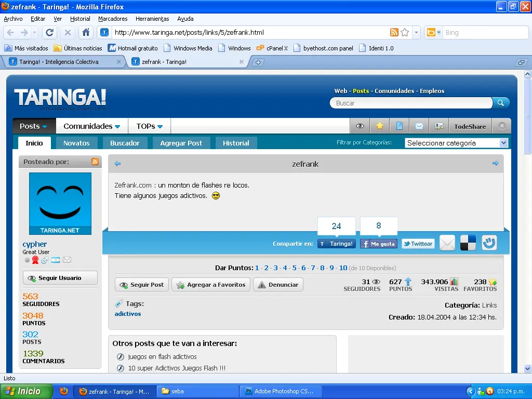Toggle Agregar a Favoritos
This screenshot has height=399, width=532.
[x=211, y=285]
